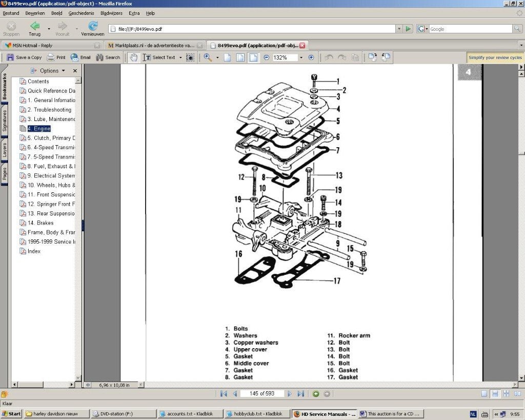Toggle the Fit Width page view
The height and width of the screenshot is (420, 525).
253,57
